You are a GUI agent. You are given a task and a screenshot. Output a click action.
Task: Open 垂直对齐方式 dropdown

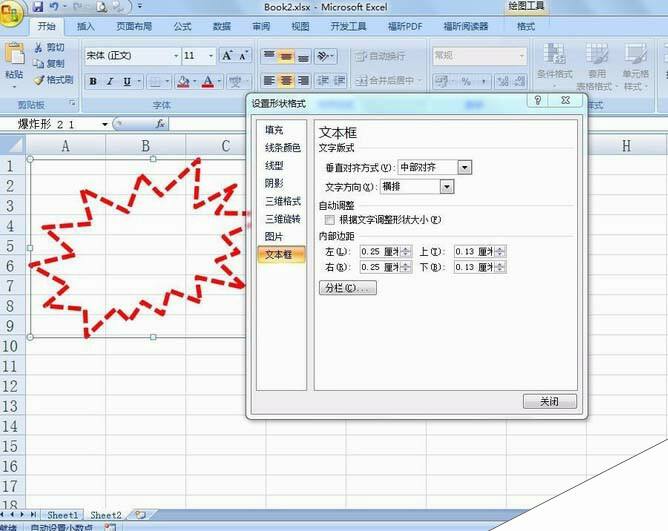tap(464, 167)
